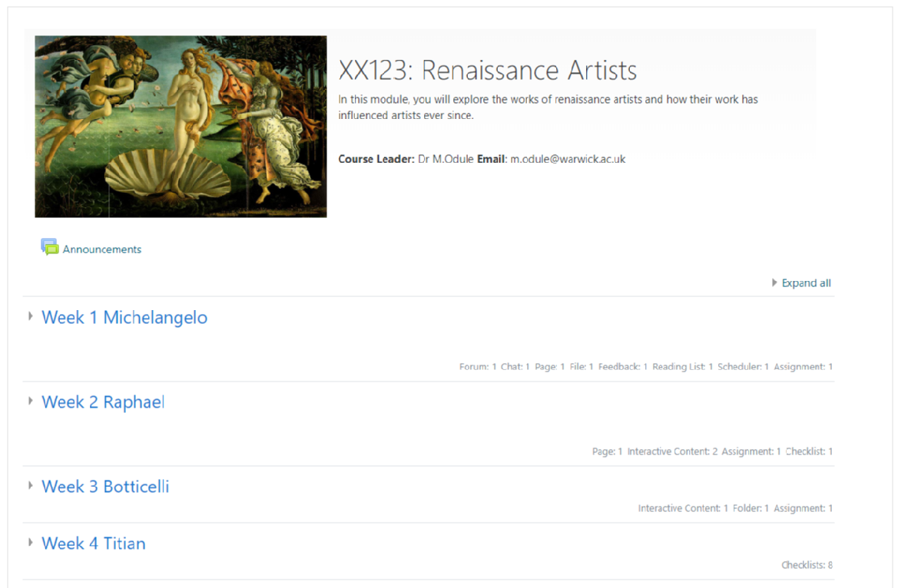Click Reading List: 1 in Week 1 summary
898x588 pixels.
[x=682, y=367]
